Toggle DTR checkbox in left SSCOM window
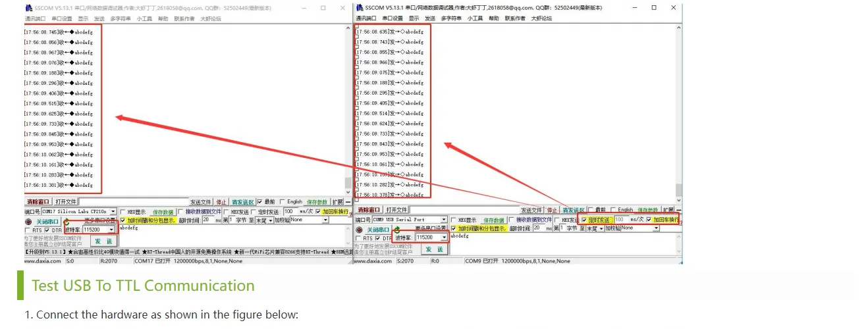This screenshot has width=868, height=329. (x=47, y=230)
